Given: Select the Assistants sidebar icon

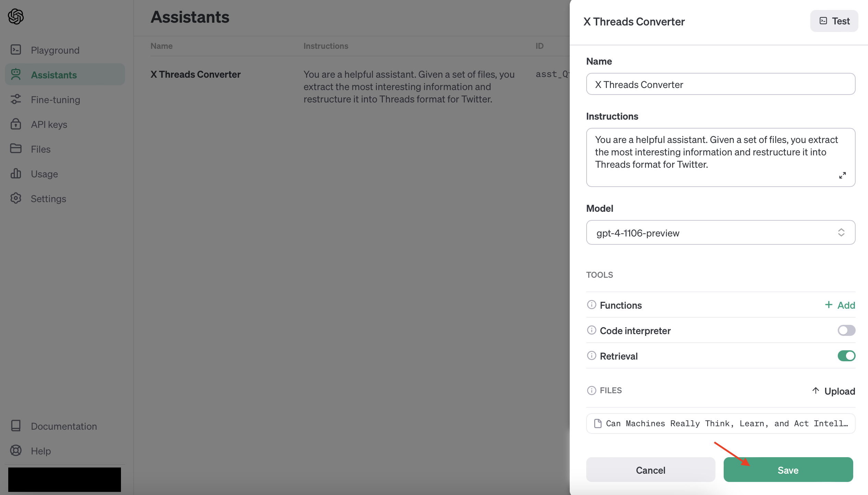Looking at the screenshot, I should 16,75.
